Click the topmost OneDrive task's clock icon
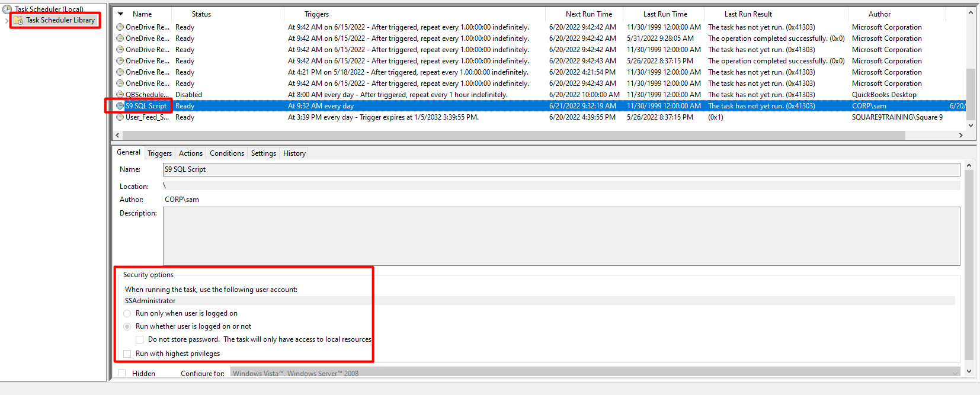The height and width of the screenshot is (395, 980). point(120,27)
